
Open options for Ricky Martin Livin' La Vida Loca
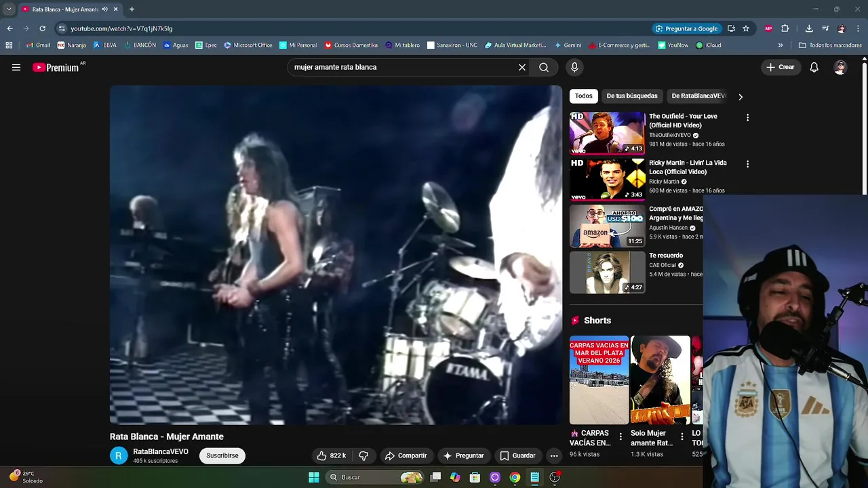pos(747,164)
